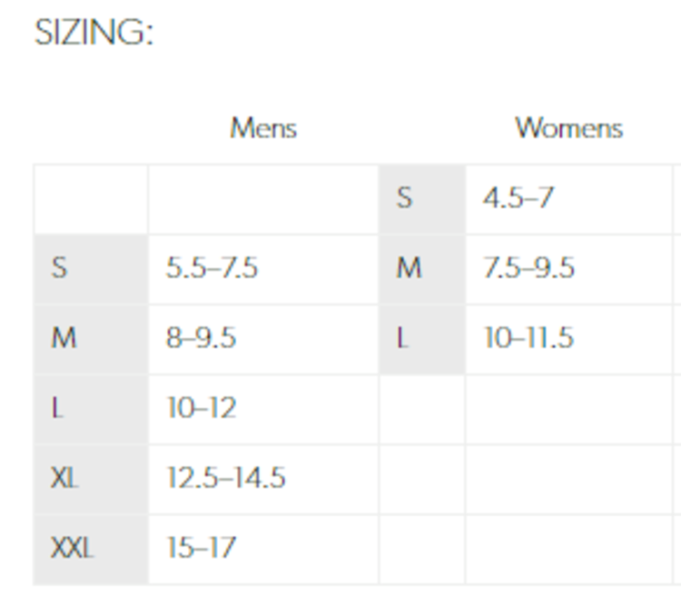The height and width of the screenshot is (616, 681).
Task: Select the Womens S size label
Action: click(405, 198)
